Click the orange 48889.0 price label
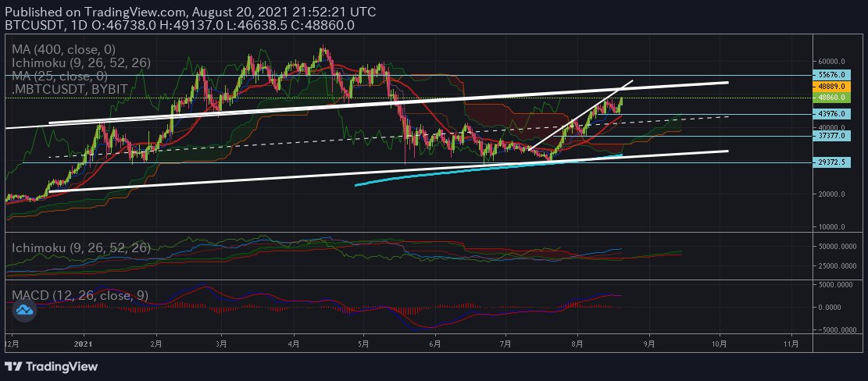868x381 pixels. coord(831,87)
